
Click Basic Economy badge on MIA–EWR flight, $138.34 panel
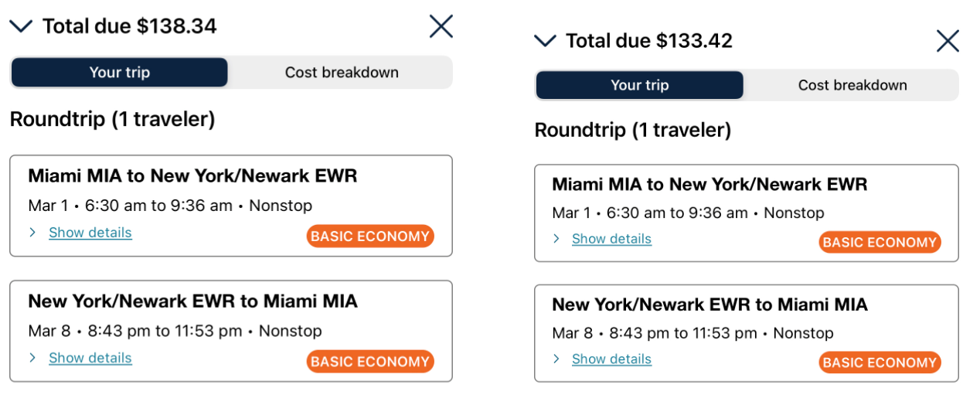370,237
